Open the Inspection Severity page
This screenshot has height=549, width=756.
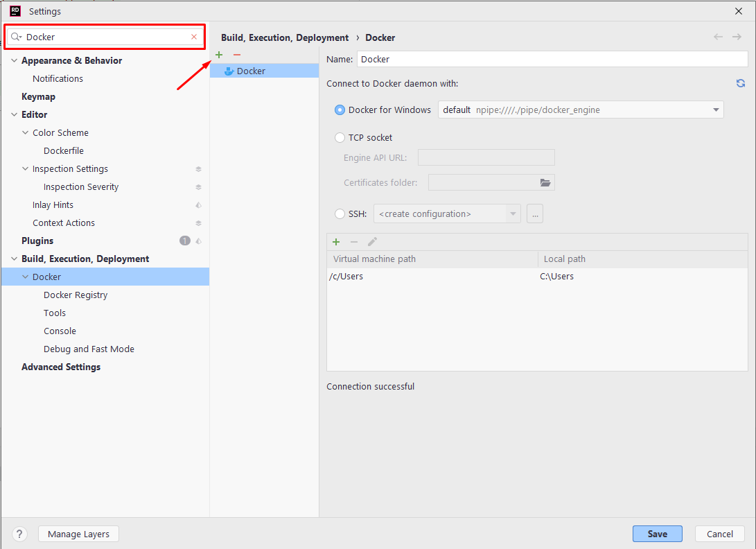point(81,187)
